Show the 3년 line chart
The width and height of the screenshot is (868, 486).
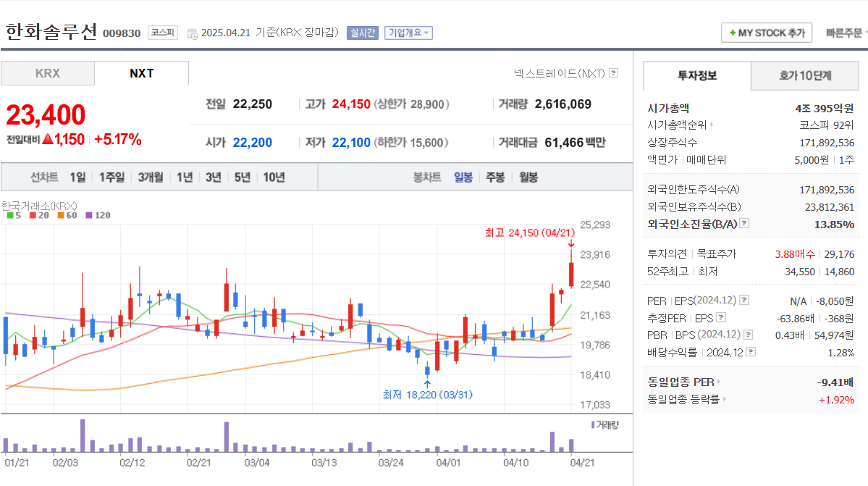(x=213, y=177)
